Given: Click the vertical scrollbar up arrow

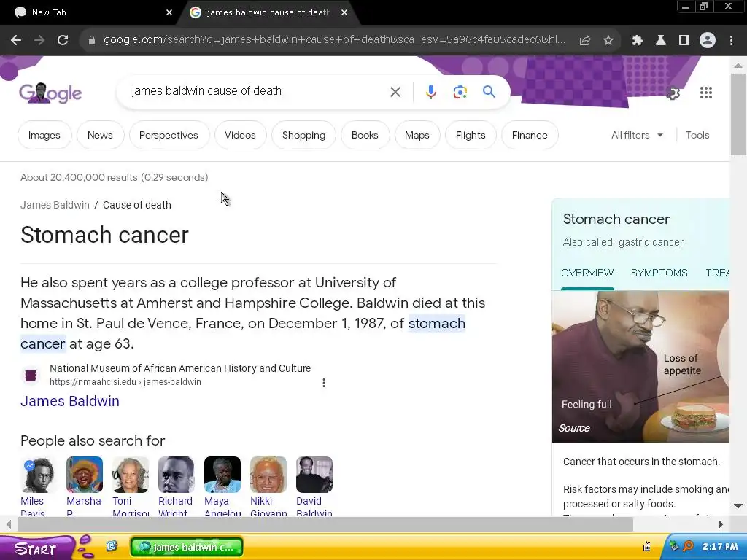Looking at the screenshot, I should pyautogui.click(x=738, y=65).
